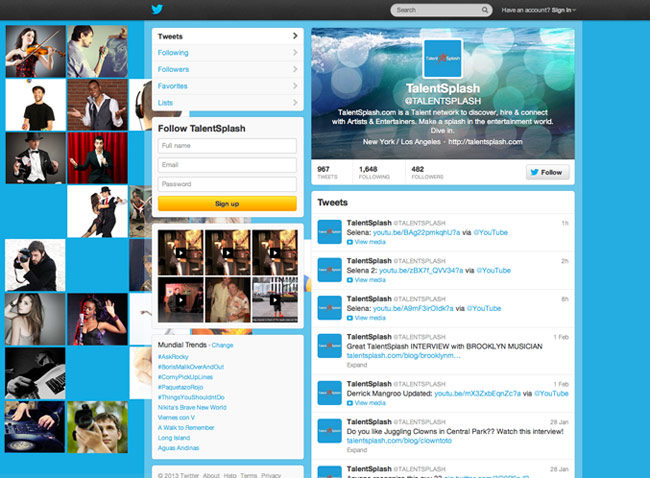
Task: Open the Lists chevron arrow
Action: pos(295,102)
